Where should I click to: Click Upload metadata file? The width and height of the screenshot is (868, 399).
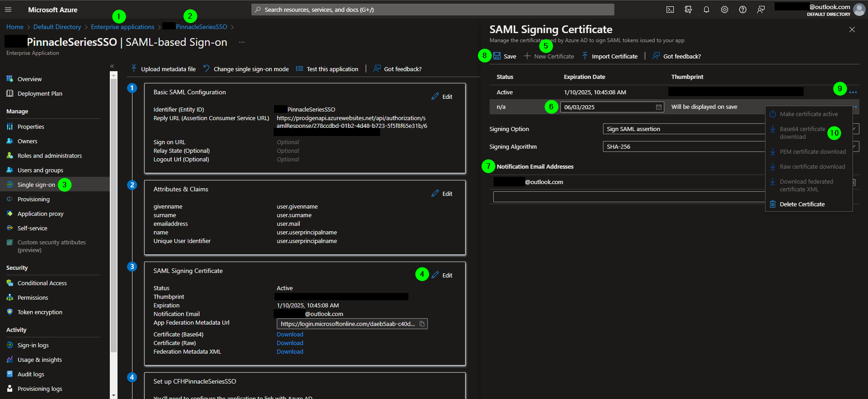pyautogui.click(x=163, y=69)
